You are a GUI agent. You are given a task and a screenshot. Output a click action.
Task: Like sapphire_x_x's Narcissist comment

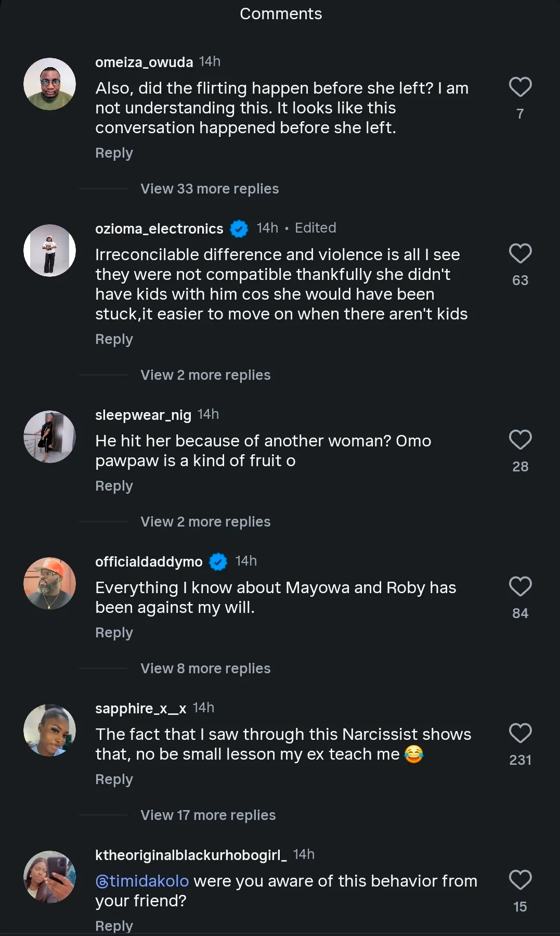pos(520,733)
